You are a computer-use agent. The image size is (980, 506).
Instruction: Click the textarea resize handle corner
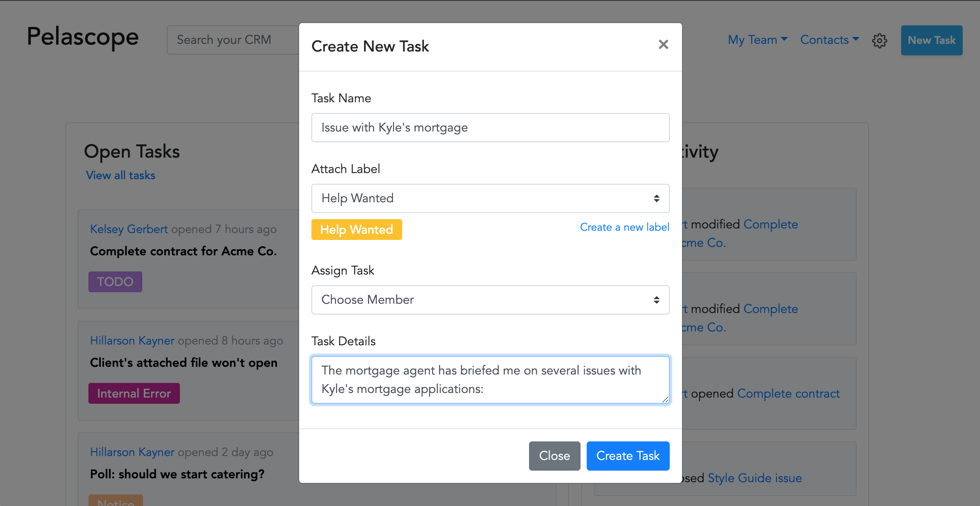point(665,400)
